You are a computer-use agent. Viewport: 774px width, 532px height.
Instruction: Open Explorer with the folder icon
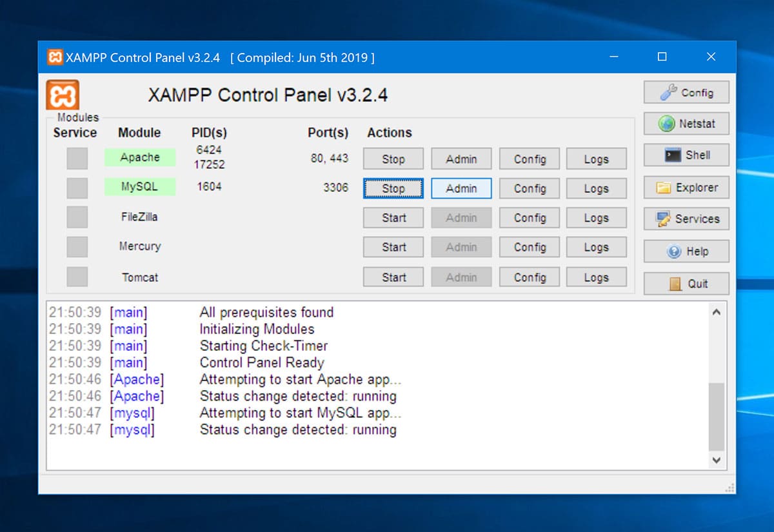tap(686, 187)
